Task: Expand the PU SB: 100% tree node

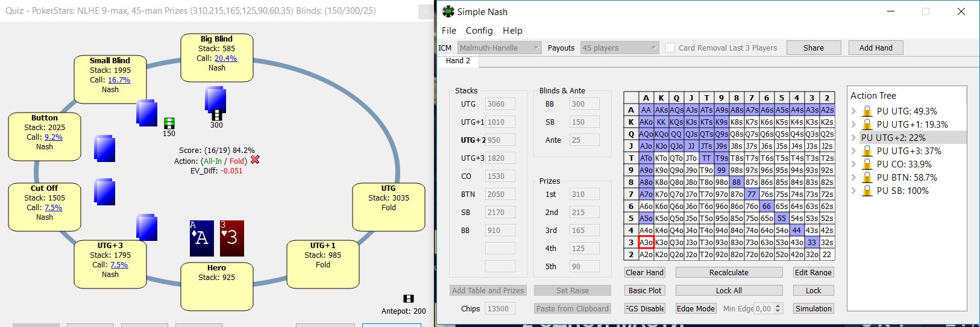Action: coord(853,190)
